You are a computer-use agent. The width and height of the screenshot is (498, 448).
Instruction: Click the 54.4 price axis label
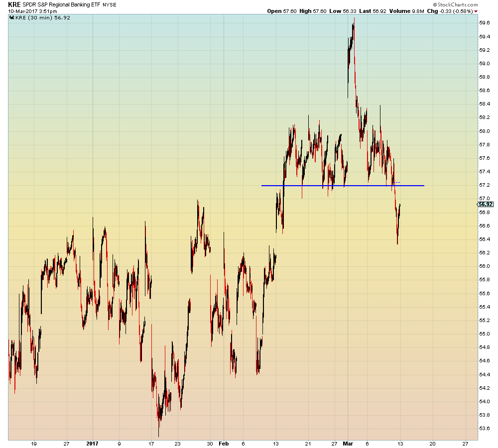[x=485, y=374]
